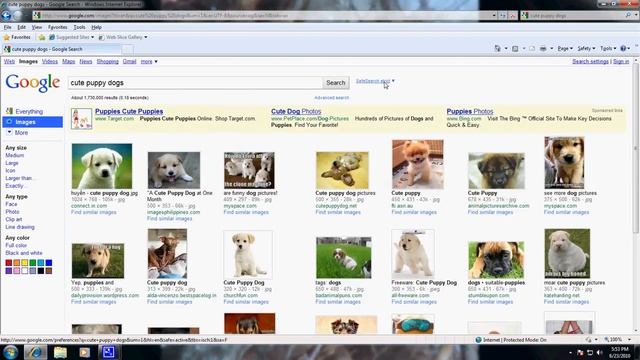640x360 pixels.
Task: Click the volume speaker icon in the system tray
Action: click(600, 352)
